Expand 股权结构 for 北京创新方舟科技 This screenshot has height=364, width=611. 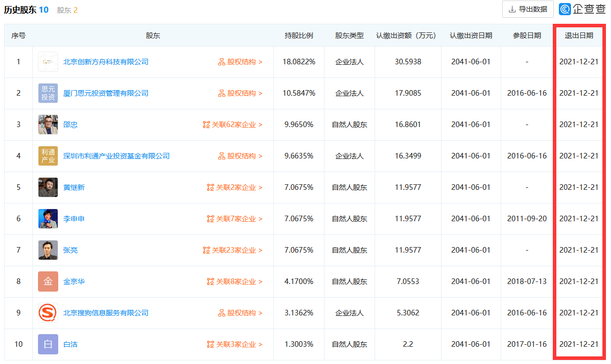click(240, 62)
